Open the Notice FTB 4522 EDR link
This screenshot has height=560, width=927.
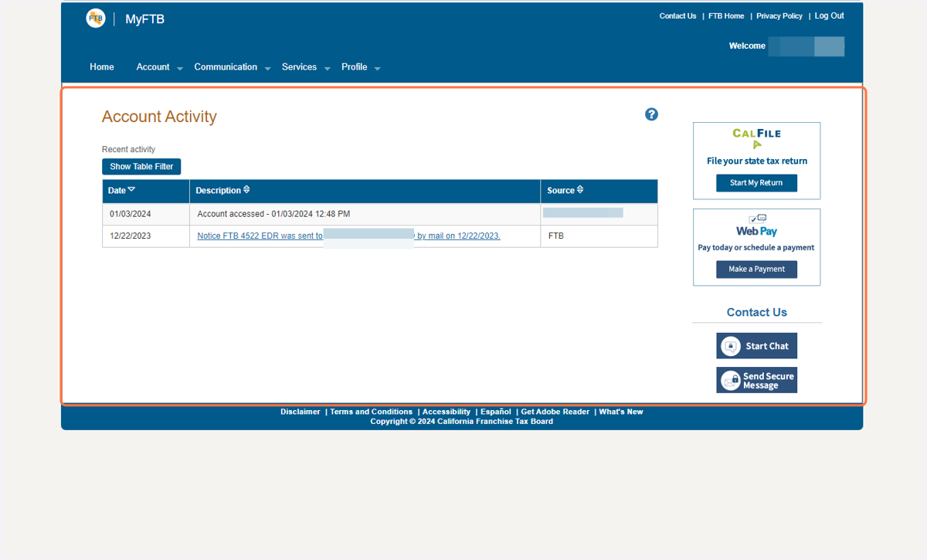pos(348,236)
